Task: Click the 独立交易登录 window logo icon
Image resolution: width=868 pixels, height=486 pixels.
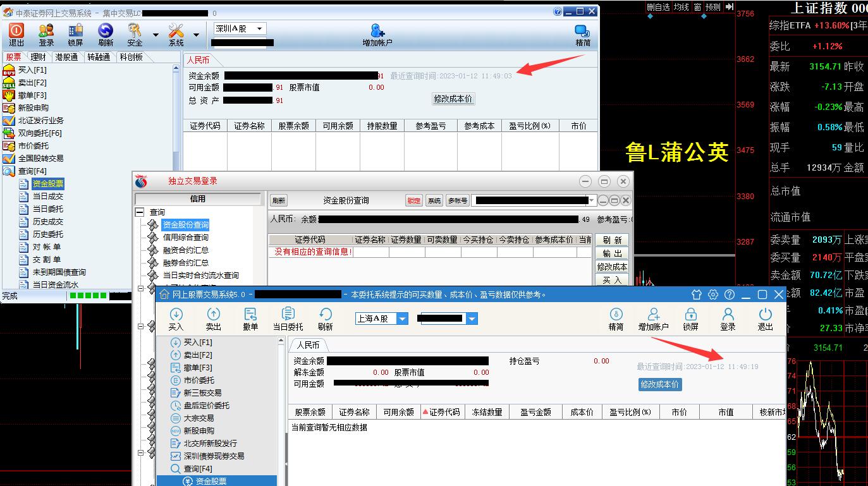Action: tap(141, 181)
